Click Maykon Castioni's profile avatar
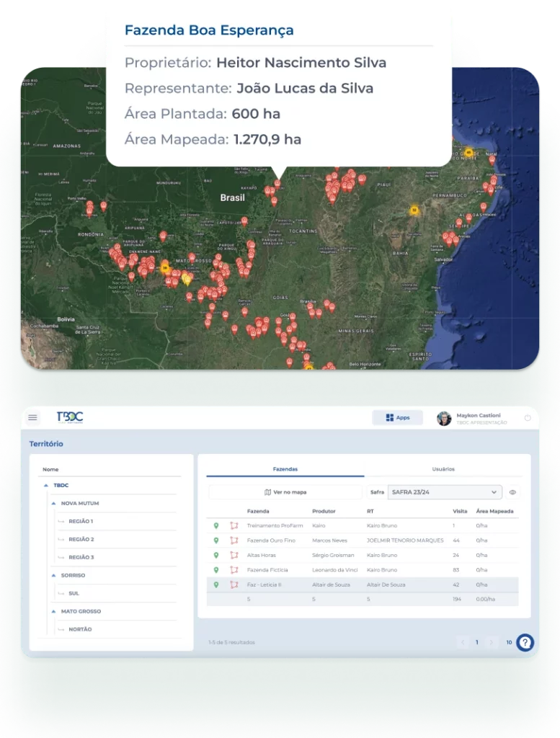Screen dimensions: 560x738 click(x=444, y=418)
